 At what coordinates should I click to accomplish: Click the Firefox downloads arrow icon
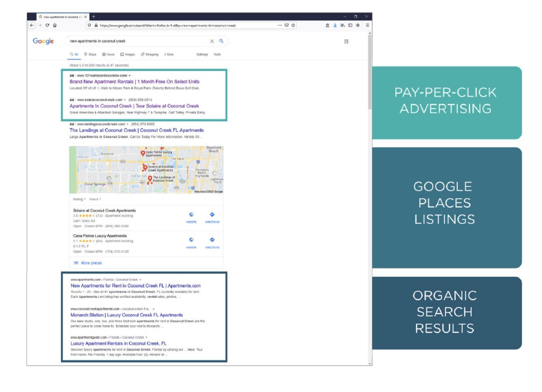tap(335, 25)
